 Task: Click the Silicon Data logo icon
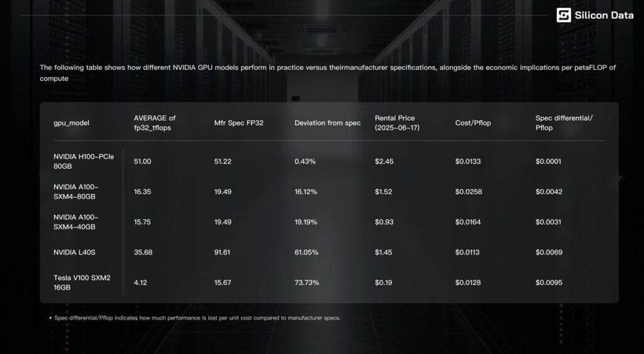(563, 15)
